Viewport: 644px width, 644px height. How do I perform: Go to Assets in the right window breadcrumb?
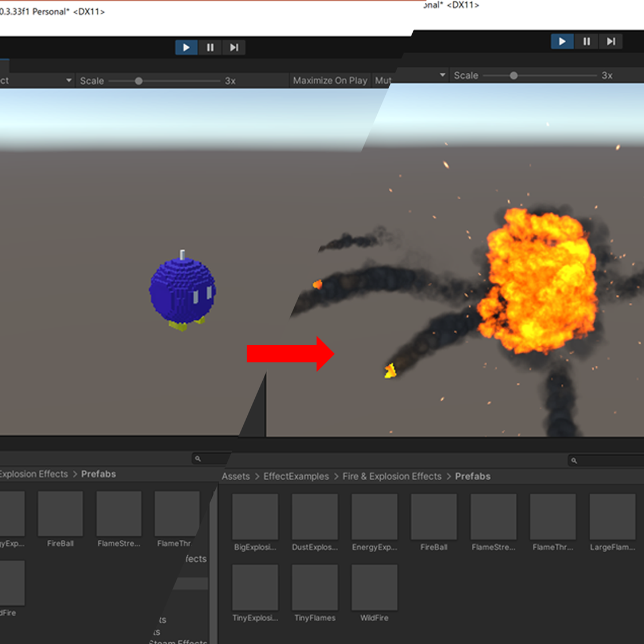(236, 476)
